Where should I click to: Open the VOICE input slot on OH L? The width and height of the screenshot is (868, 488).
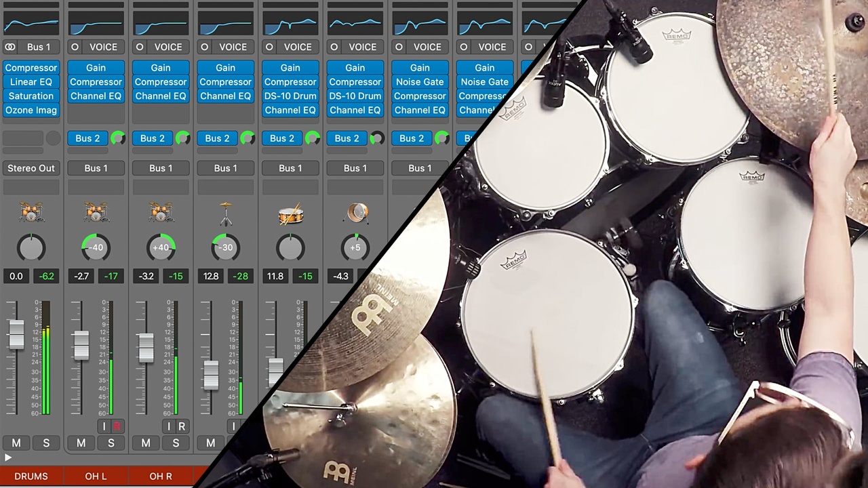pyautogui.click(x=103, y=47)
